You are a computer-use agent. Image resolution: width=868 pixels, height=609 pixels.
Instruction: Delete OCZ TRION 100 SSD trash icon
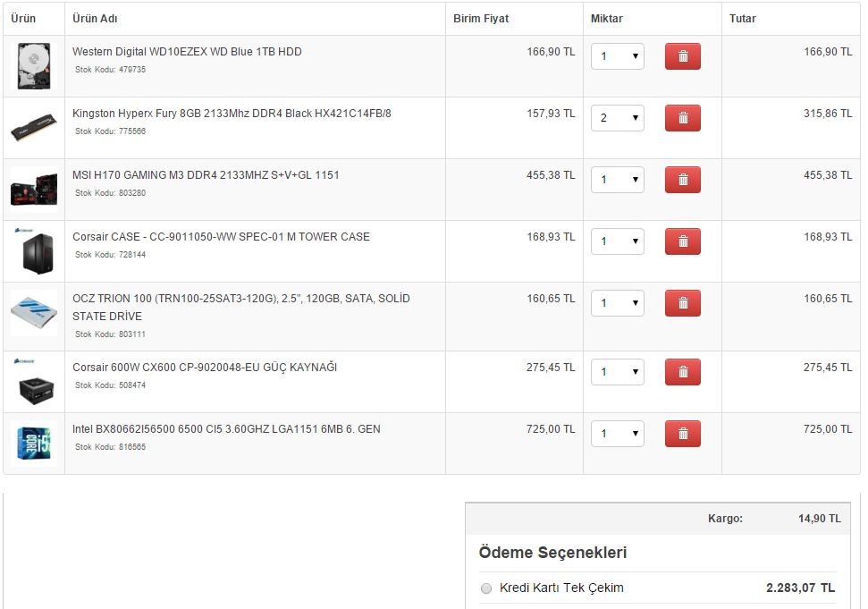[683, 303]
